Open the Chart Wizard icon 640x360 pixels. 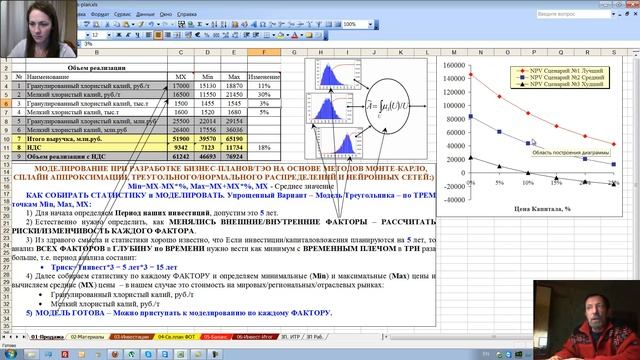coord(234,24)
